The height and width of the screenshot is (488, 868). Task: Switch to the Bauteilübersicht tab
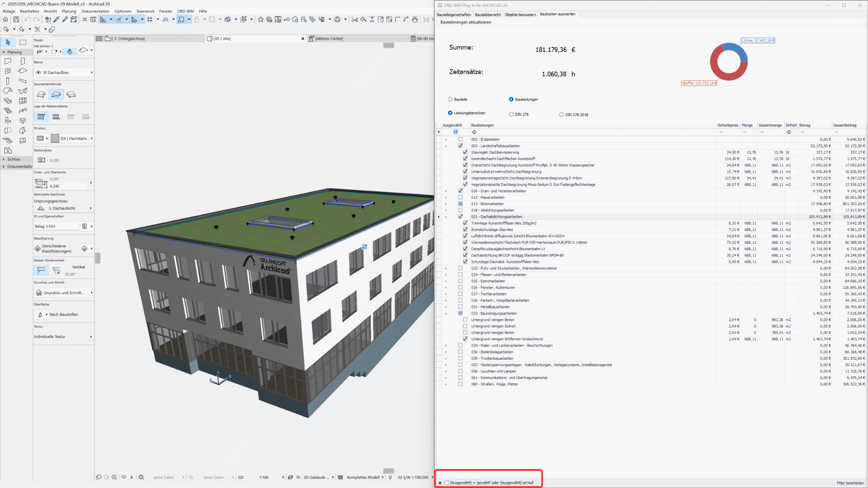pyautogui.click(x=487, y=14)
